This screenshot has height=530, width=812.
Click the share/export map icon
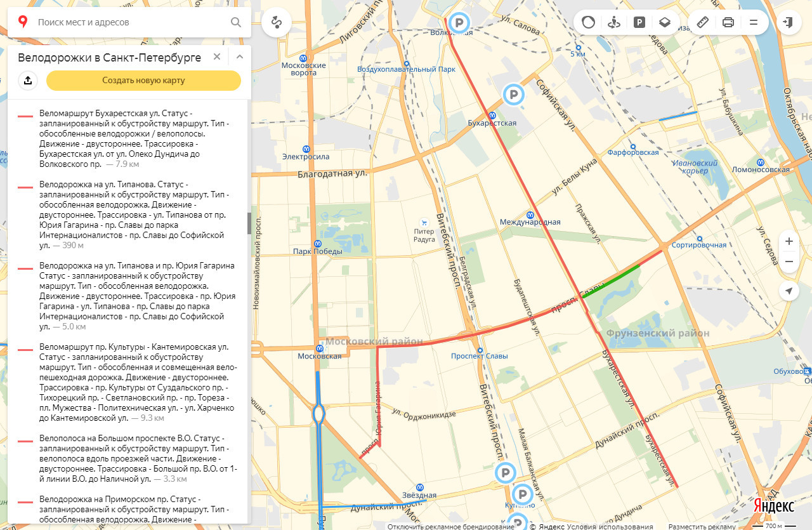pos(28,81)
